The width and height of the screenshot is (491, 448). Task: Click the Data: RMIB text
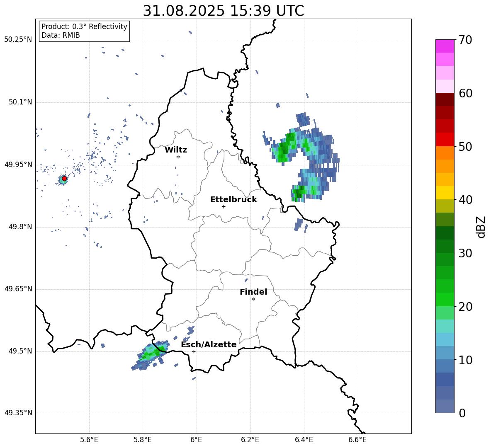pyautogui.click(x=61, y=35)
